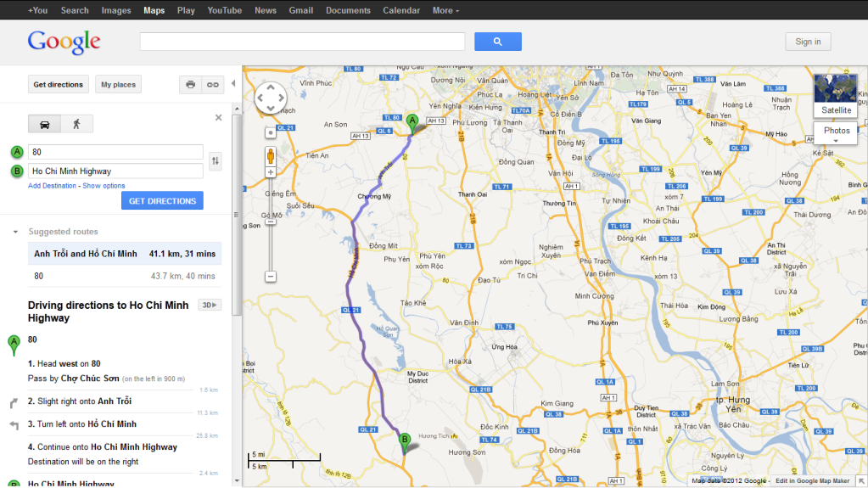The width and height of the screenshot is (868, 488).
Task: Click the blue search magnifier button
Action: [498, 42]
